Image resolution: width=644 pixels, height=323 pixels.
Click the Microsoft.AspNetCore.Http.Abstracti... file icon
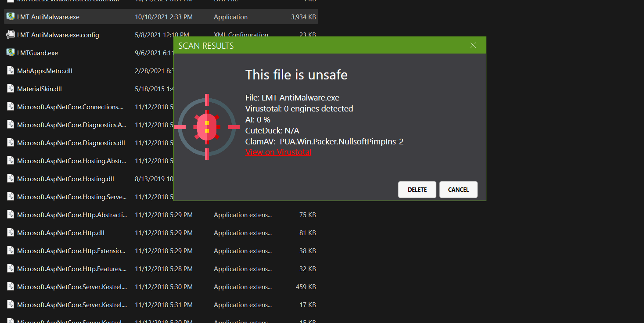pyautogui.click(x=11, y=215)
